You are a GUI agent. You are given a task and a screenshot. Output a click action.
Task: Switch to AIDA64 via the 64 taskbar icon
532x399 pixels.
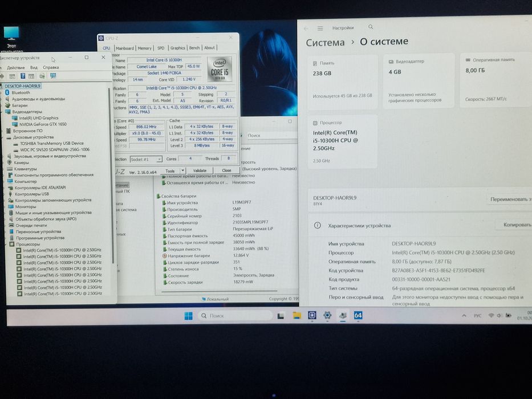(x=358, y=315)
